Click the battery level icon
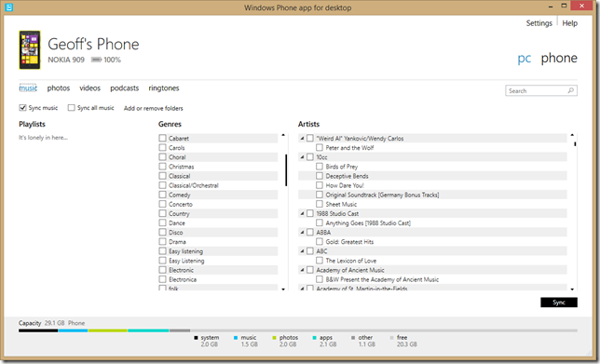This screenshot has width=600, height=364. tap(96, 60)
